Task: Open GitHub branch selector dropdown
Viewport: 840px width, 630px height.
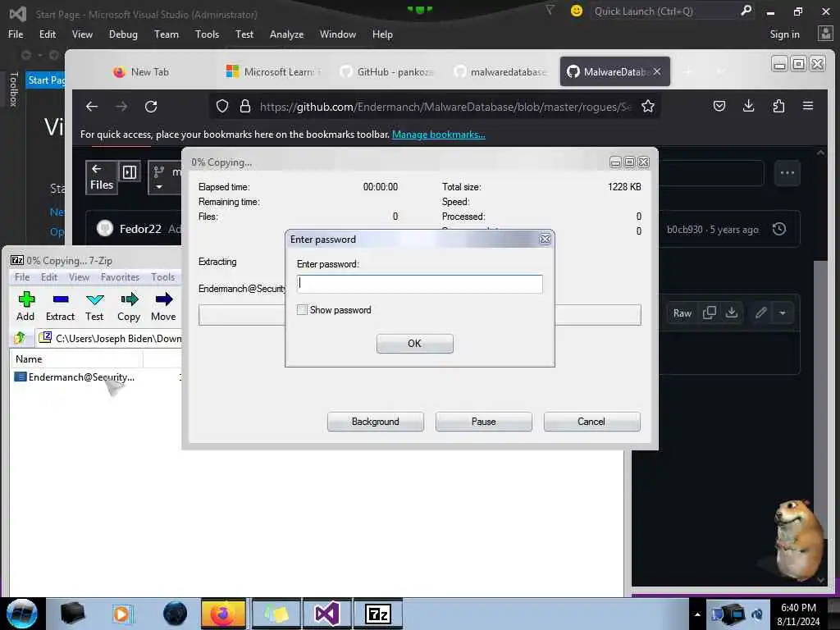Action: click(x=166, y=178)
